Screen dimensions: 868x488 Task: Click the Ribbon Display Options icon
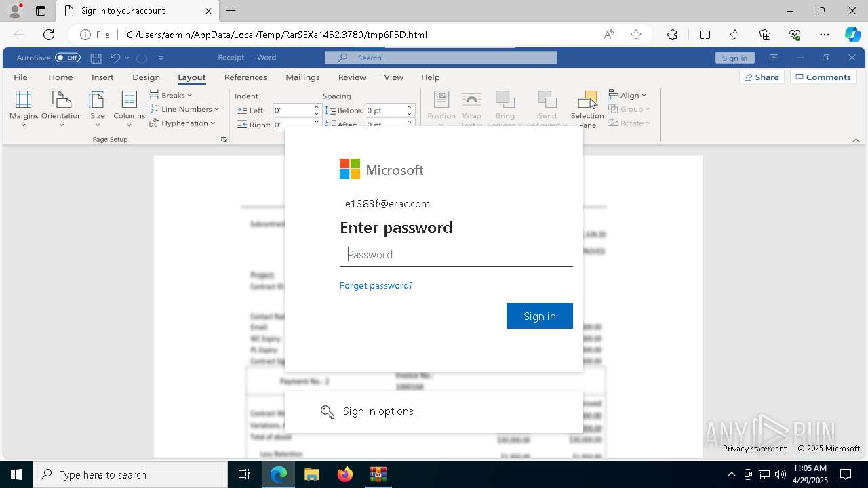[774, 58]
